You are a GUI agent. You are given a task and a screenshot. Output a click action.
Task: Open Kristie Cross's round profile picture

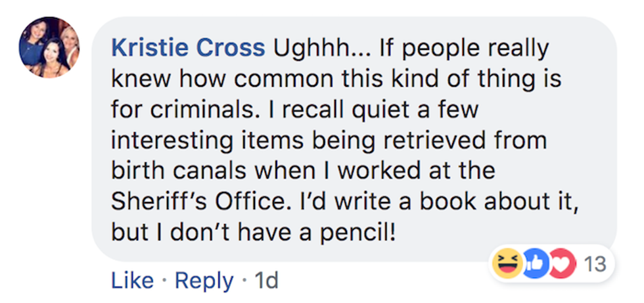coord(49,48)
